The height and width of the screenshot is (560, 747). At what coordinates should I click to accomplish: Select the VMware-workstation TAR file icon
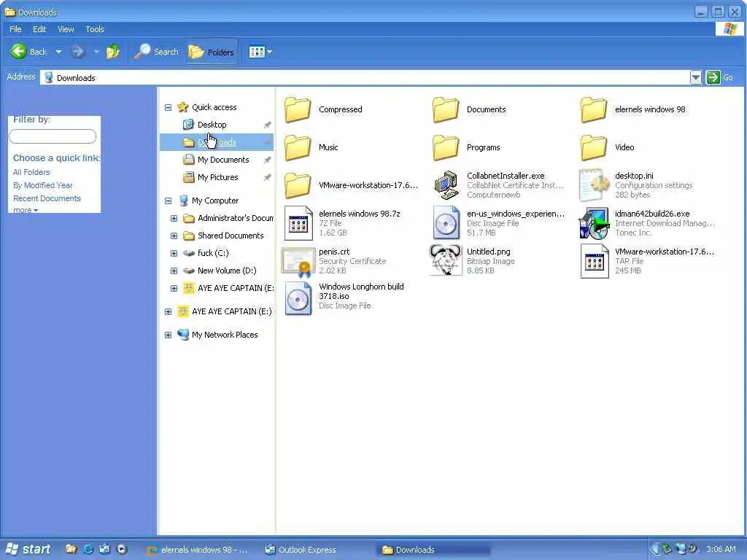click(x=595, y=261)
